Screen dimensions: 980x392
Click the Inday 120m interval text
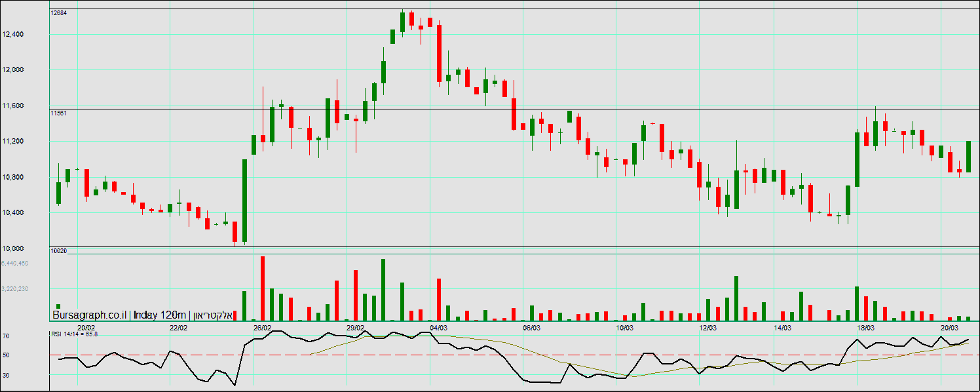(x=160, y=315)
